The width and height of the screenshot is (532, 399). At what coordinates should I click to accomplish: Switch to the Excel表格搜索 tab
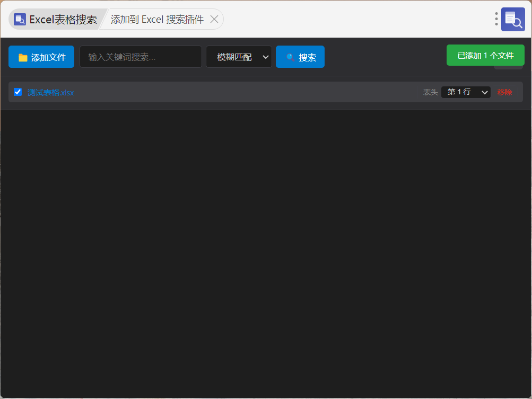[x=56, y=19]
